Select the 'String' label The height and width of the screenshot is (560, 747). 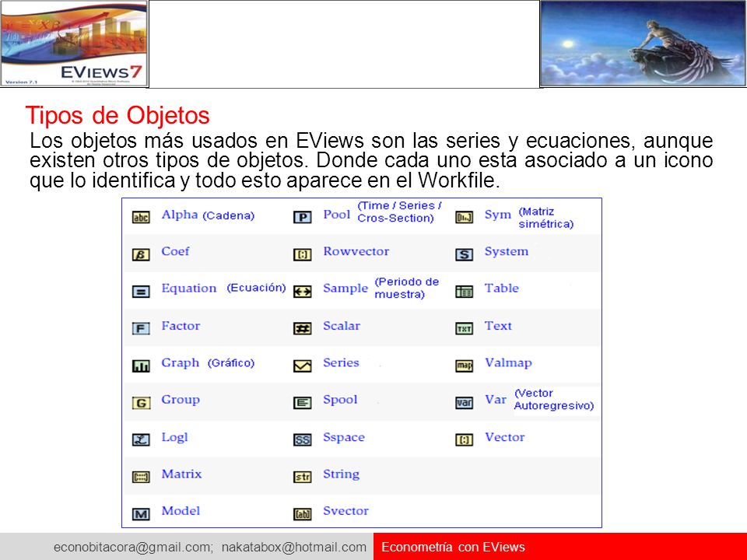pyautogui.click(x=341, y=474)
